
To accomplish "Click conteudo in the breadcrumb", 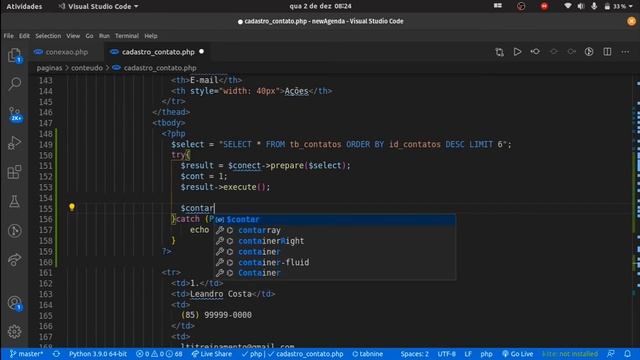I will pyautogui.click(x=87, y=68).
